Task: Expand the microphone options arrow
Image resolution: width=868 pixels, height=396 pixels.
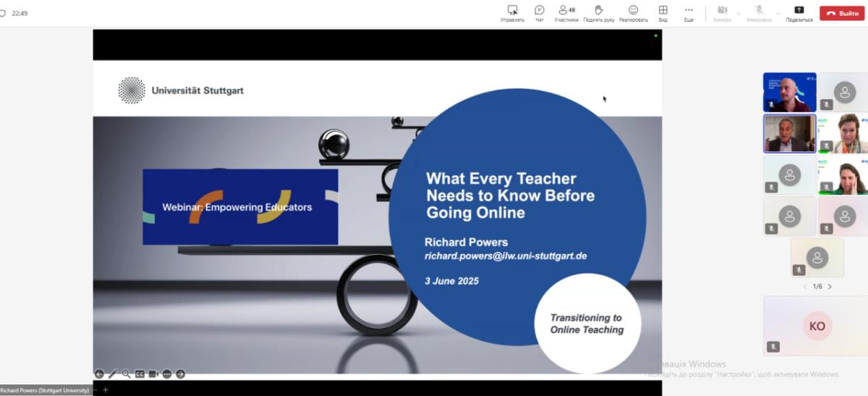Action: [x=778, y=13]
